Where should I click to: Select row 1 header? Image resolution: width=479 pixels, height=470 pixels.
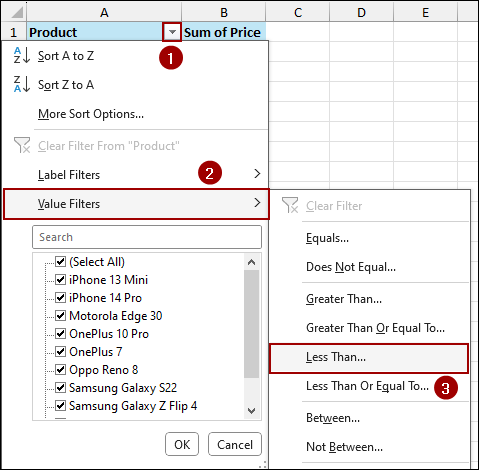[x=13, y=32]
